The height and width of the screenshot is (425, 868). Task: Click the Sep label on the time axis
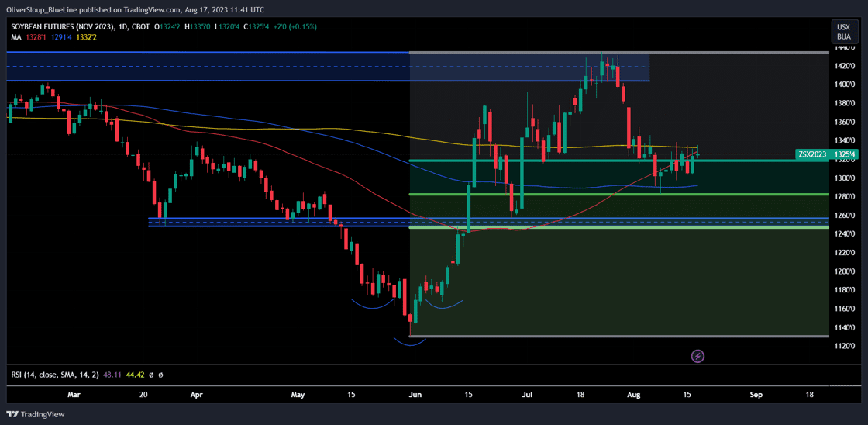point(756,394)
